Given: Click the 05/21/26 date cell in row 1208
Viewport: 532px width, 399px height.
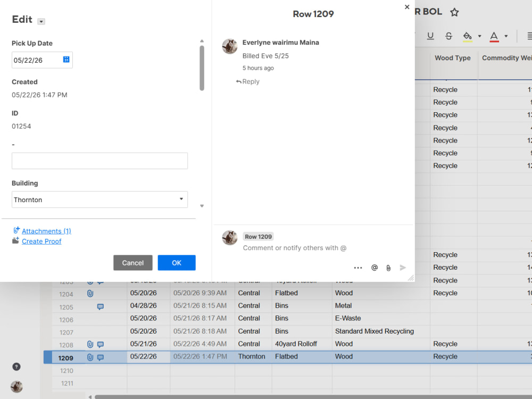Looking at the screenshot, I should tap(148, 344).
